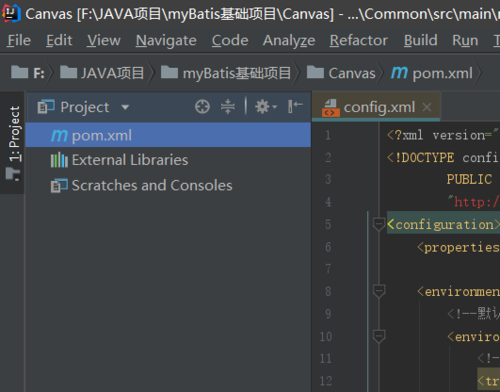Click the IntelliJ IDEA logo in title bar
This screenshot has width=500, height=392.
[x=11, y=14]
